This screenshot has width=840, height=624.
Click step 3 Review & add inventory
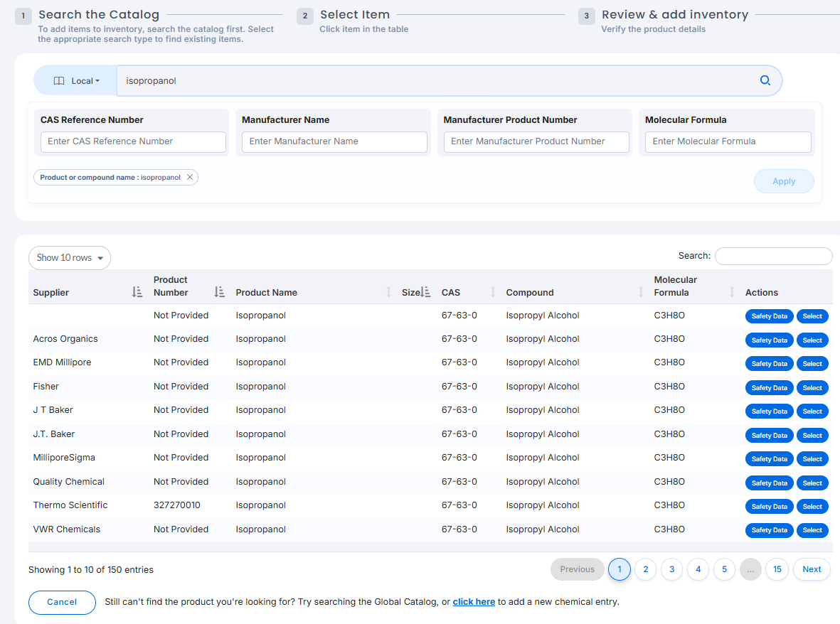674,14
